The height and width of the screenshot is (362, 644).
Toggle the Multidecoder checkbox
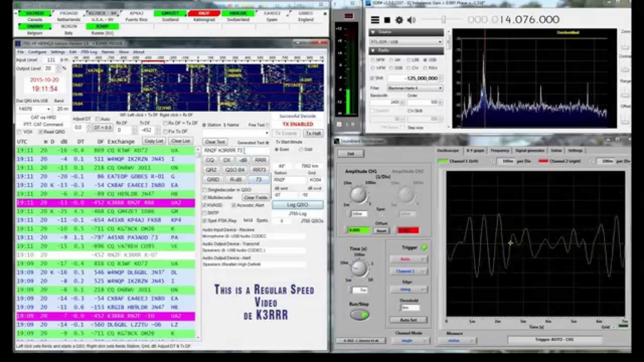[x=205, y=198]
